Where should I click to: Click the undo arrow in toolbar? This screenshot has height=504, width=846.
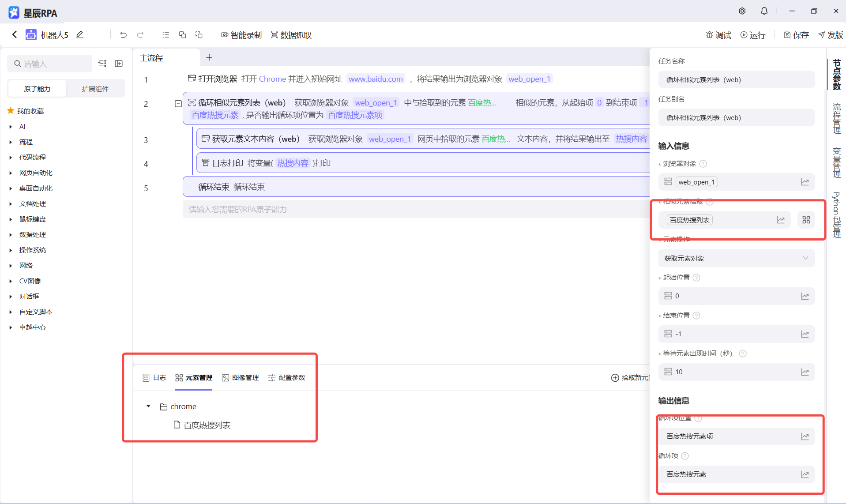[x=123, y=35]
